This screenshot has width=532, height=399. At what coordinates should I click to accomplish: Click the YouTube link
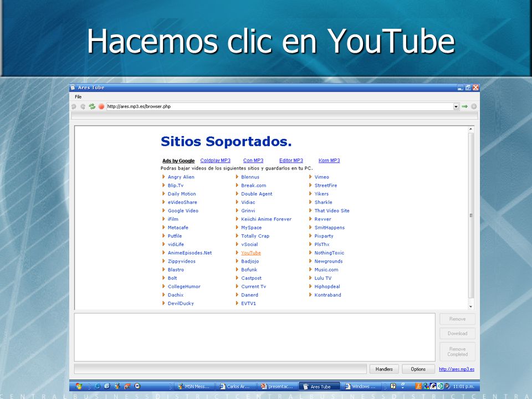tap(251, 253)
